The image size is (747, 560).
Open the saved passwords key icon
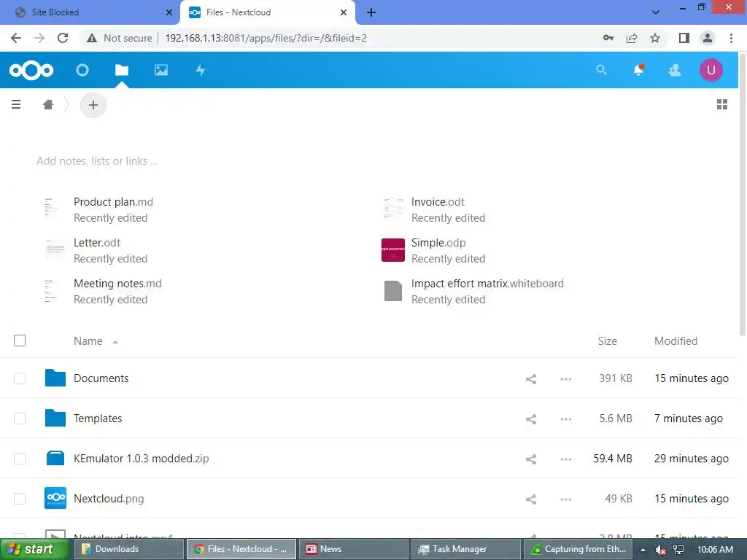click(608, 38)
